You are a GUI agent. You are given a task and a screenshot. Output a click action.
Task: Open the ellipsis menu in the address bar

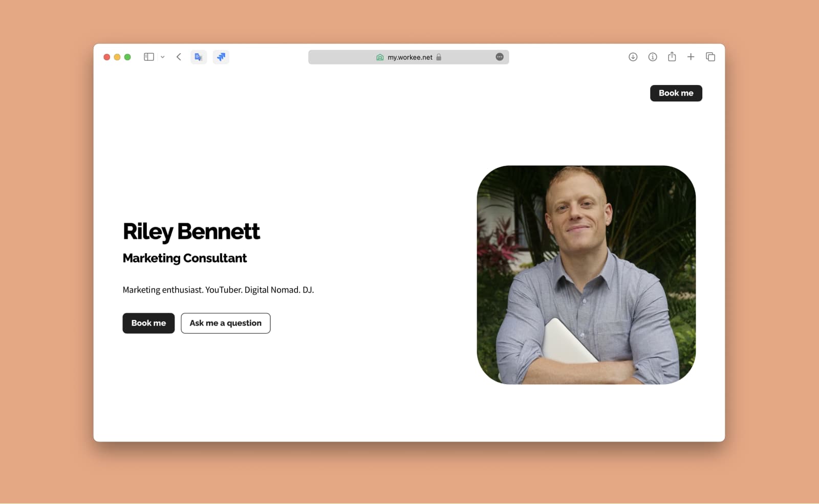coord(500,57)
